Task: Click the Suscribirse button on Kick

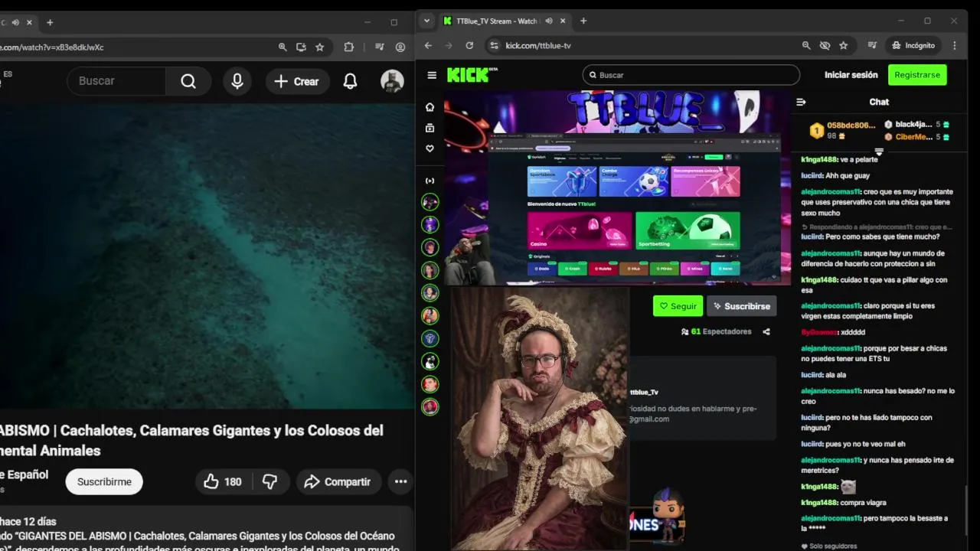Action: click(741, 306)
